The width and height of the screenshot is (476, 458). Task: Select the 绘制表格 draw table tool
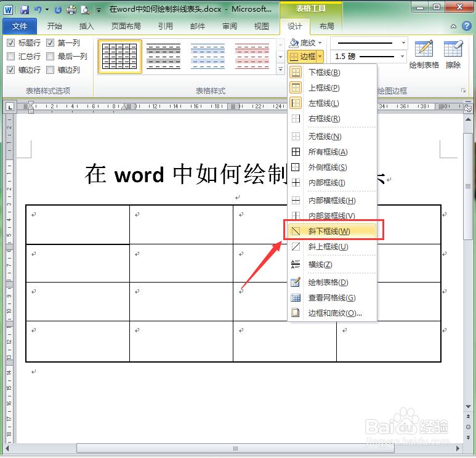(424, 55)
